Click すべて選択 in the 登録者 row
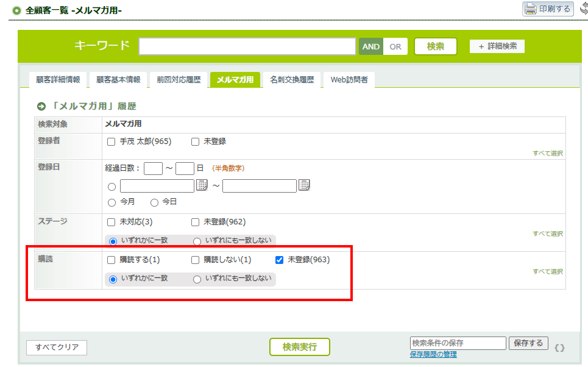This screenshot has height=367, width=588. (x=548, y=153)
